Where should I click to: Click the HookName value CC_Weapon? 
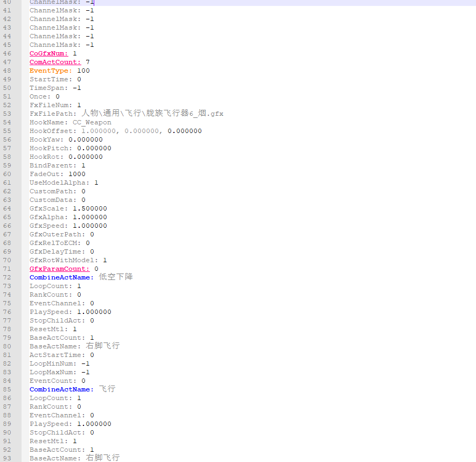(92, 122)
